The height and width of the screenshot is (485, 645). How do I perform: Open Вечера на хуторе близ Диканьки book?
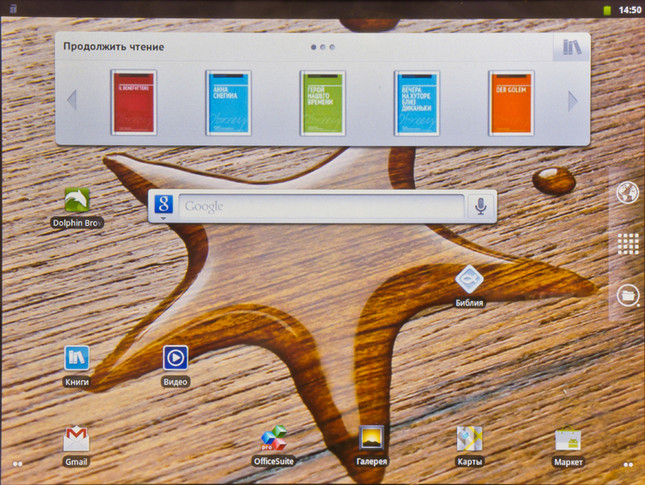[x=417, y=103]
